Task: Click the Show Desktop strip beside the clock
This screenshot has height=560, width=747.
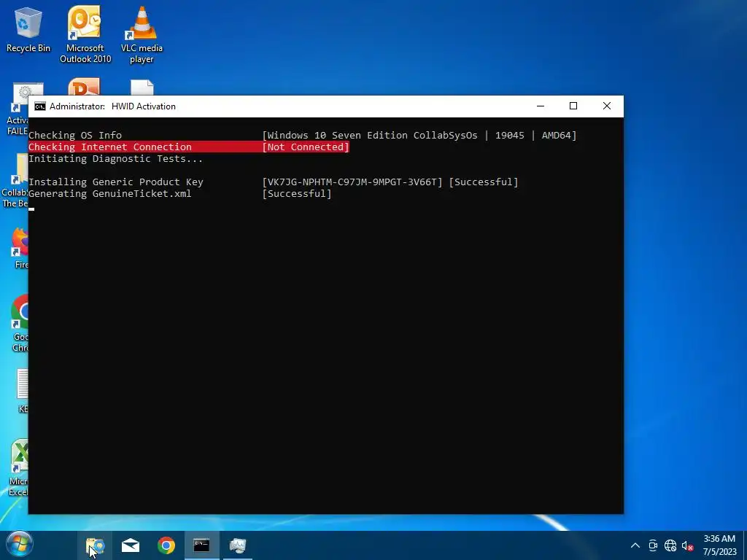Action: 745,545
